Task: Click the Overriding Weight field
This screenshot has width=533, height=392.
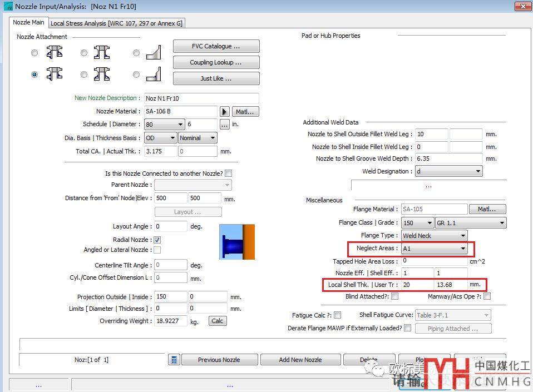Action: click(x=171, y=321)
